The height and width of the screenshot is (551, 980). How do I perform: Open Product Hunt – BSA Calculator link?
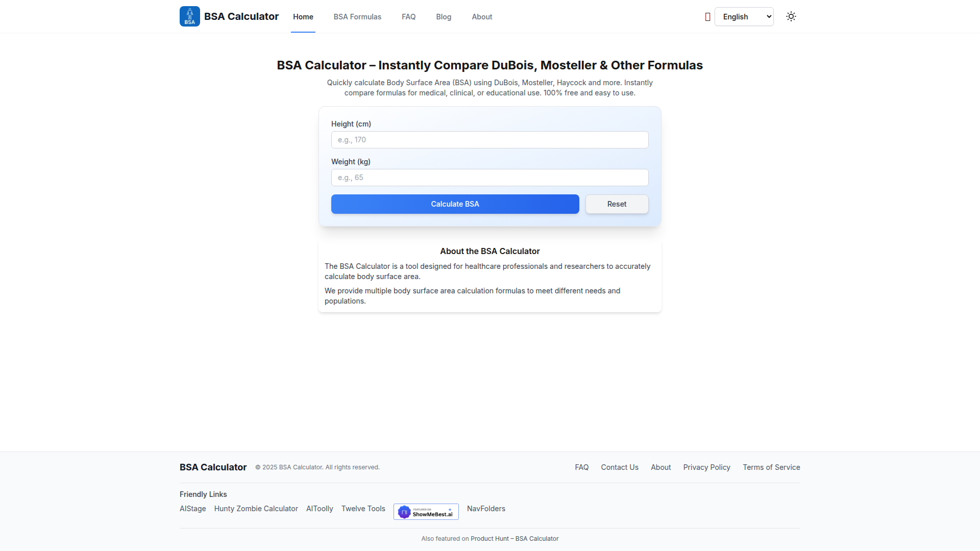pos(514,539)
